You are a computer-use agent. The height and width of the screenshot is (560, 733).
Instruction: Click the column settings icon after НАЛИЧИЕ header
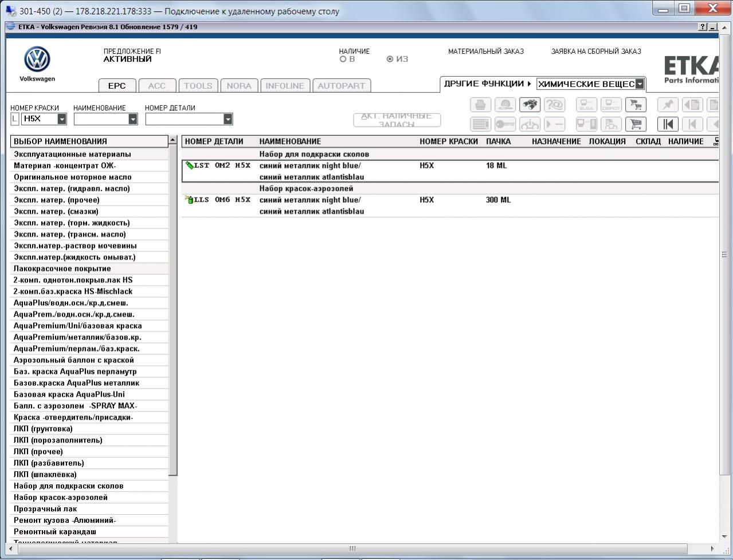pyautogui.click(x=716, y=141)
